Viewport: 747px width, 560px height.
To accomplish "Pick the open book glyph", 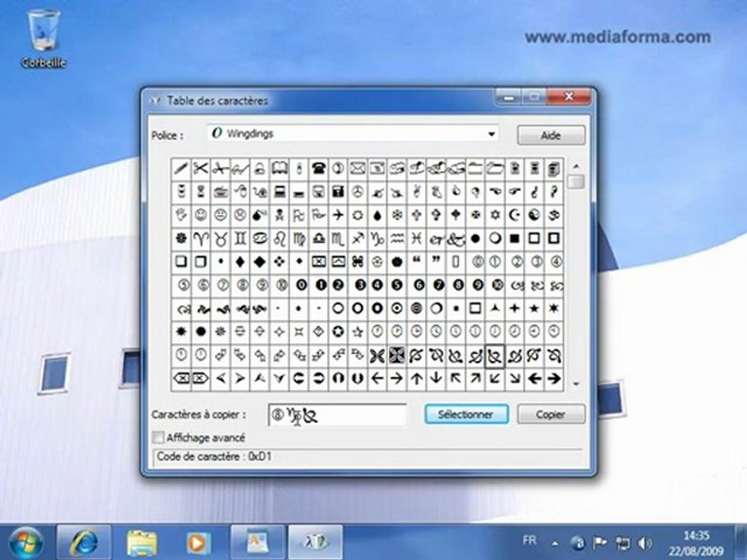I will coord(279,169).
